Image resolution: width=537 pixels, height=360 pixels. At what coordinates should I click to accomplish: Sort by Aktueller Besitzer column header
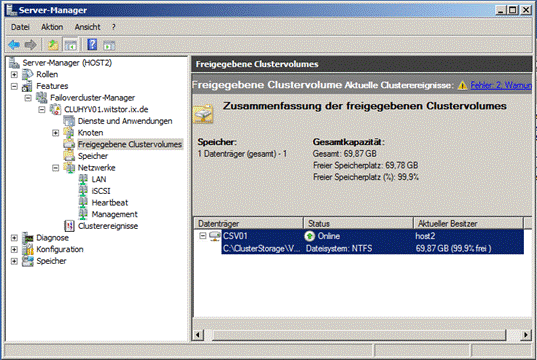click(x=468, y=223)
